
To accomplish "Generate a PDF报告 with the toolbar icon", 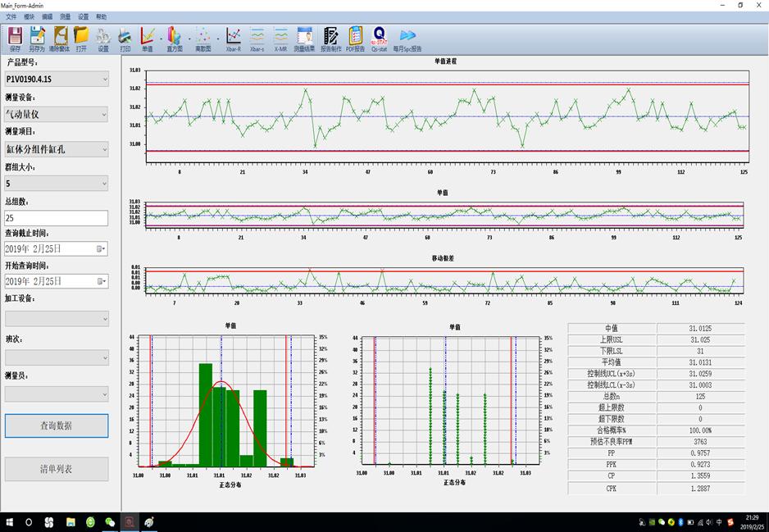I will [356, 39].
